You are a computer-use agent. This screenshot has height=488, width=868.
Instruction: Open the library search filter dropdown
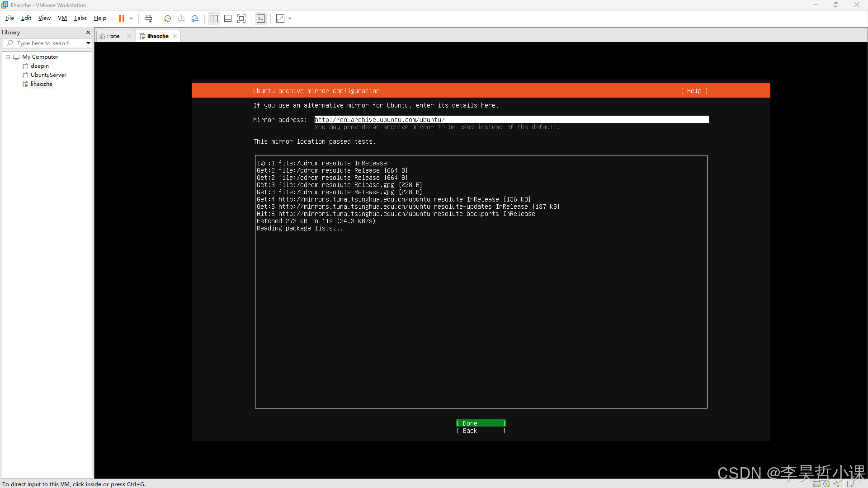(88, 43)
